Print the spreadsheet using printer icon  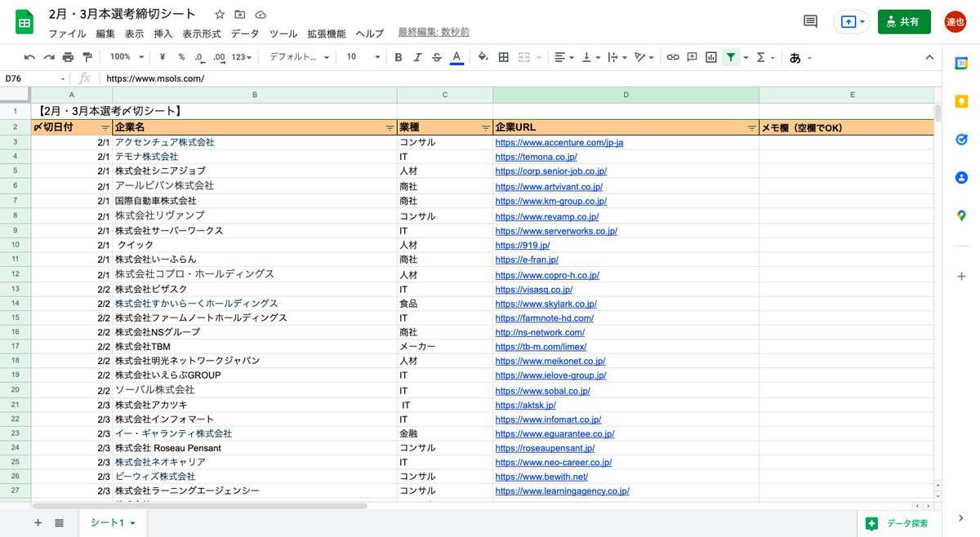click(68, 57)
